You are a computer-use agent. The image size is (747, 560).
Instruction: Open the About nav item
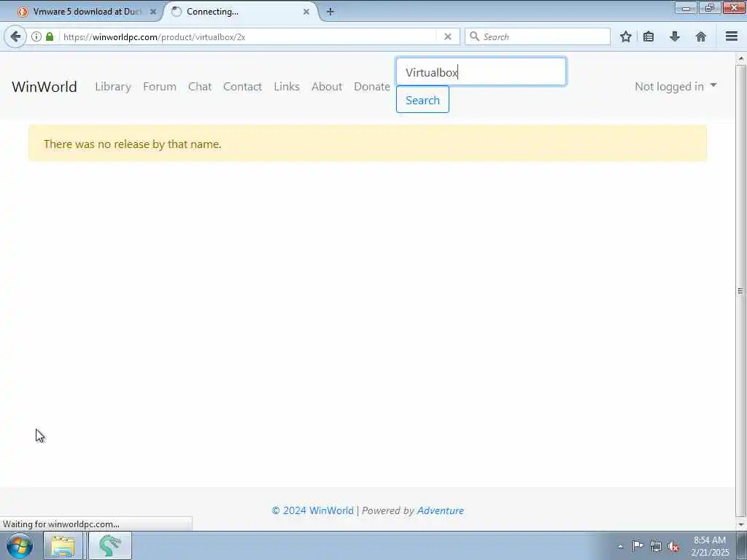coord(327,87)
